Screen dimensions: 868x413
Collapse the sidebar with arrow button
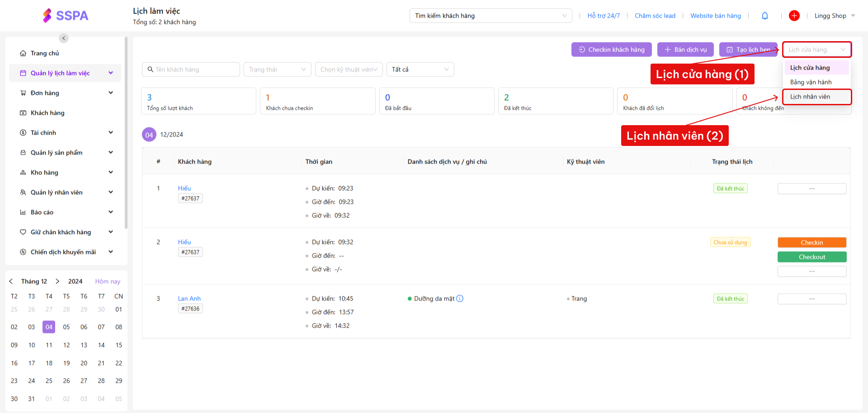point(64,38)
